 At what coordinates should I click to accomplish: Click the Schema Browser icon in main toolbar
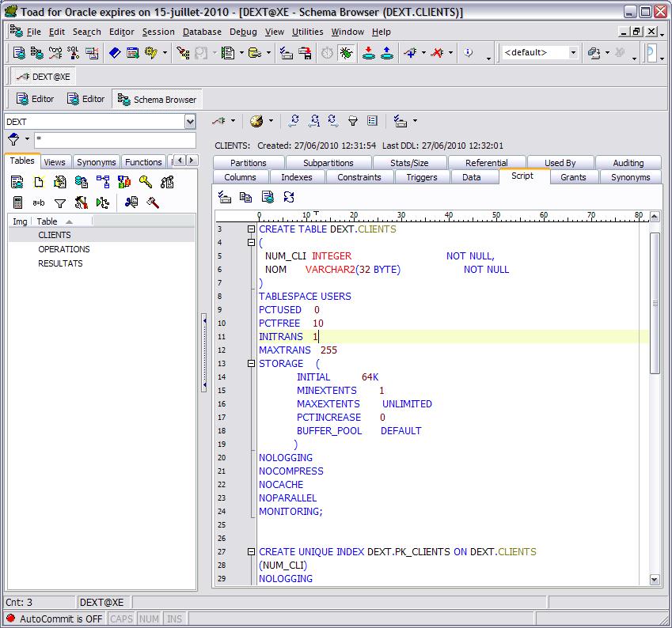[37, 53]
